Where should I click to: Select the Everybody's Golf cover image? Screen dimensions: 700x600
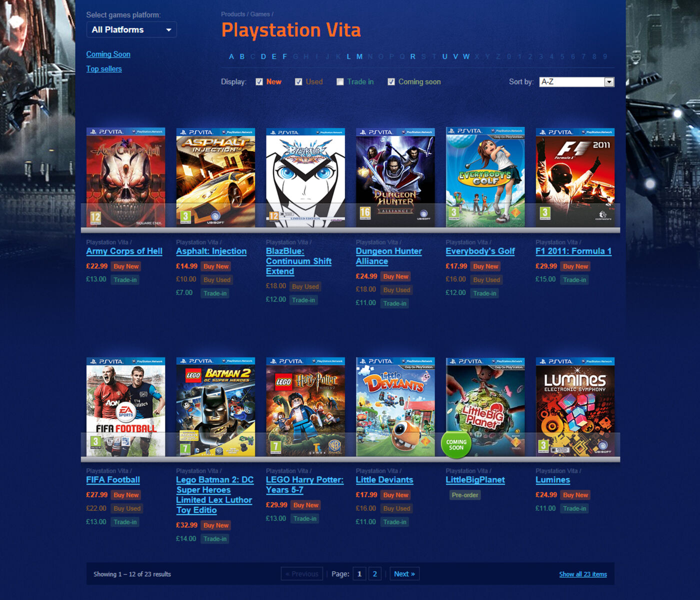tap(485, 177)
